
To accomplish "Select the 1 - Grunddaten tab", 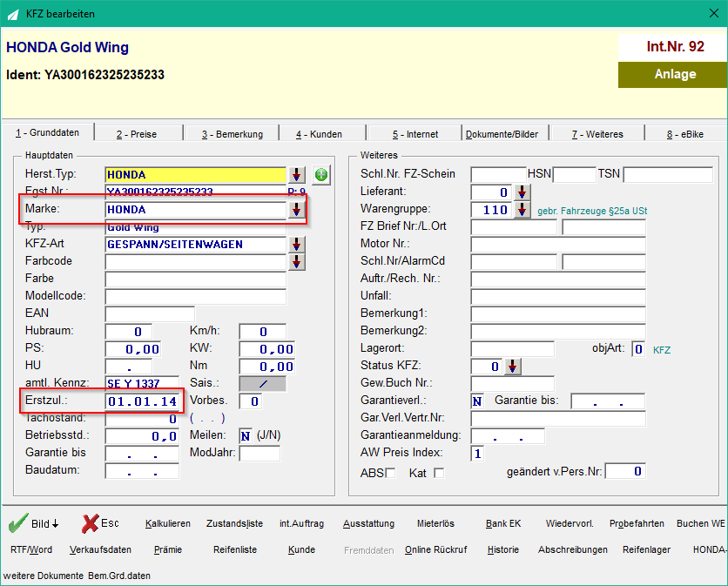I will (47, 133).
